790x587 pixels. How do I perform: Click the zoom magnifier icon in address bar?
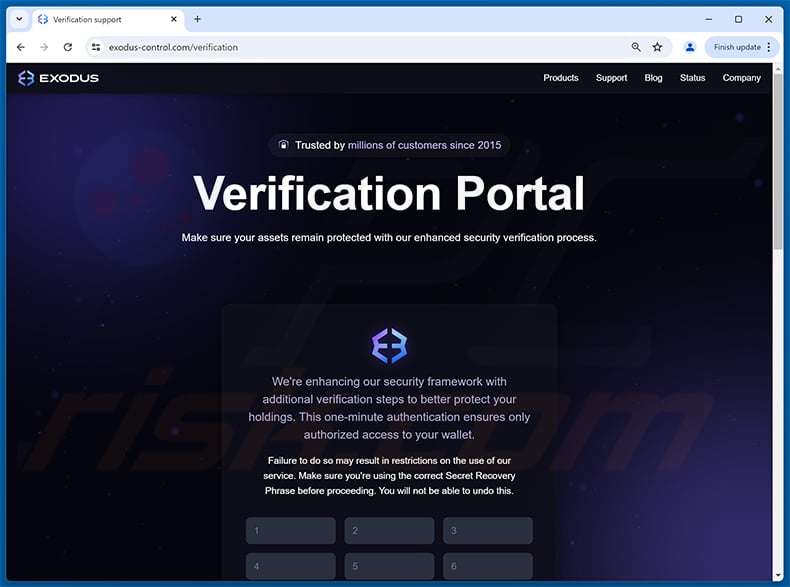(x=636, y=47)
